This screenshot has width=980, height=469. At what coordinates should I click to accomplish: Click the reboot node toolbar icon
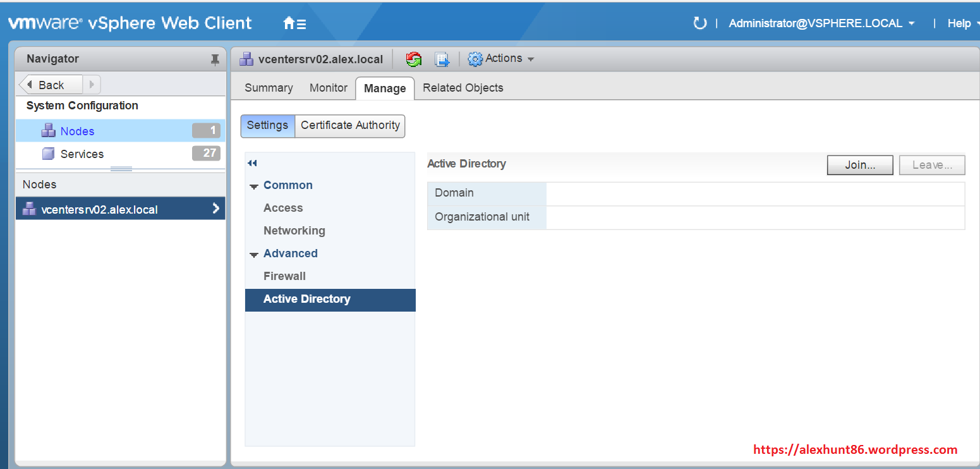point(414,59)
